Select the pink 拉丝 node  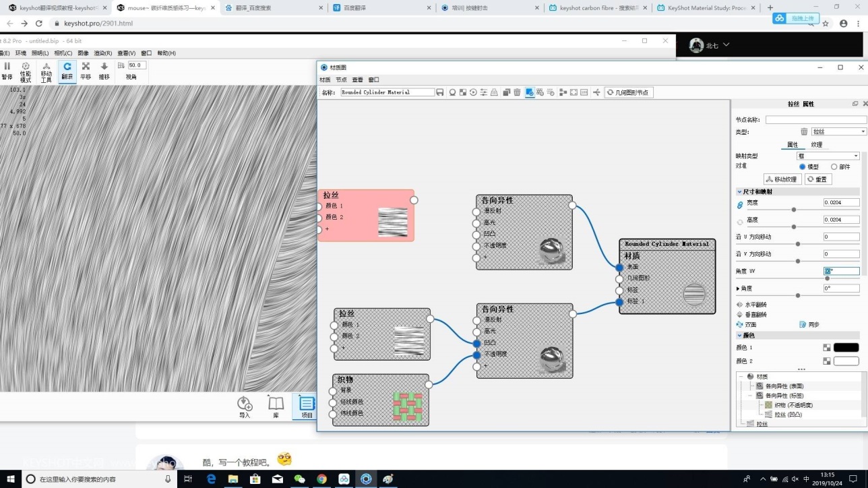[x=366, y=215]
